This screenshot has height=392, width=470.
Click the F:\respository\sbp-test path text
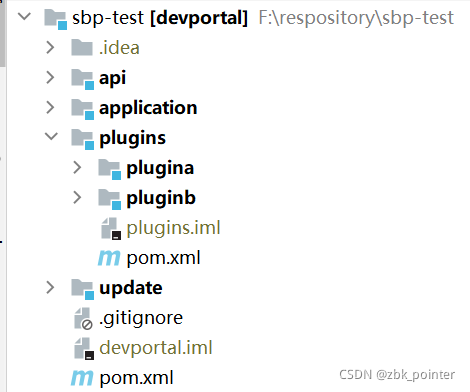pos(356,18)
